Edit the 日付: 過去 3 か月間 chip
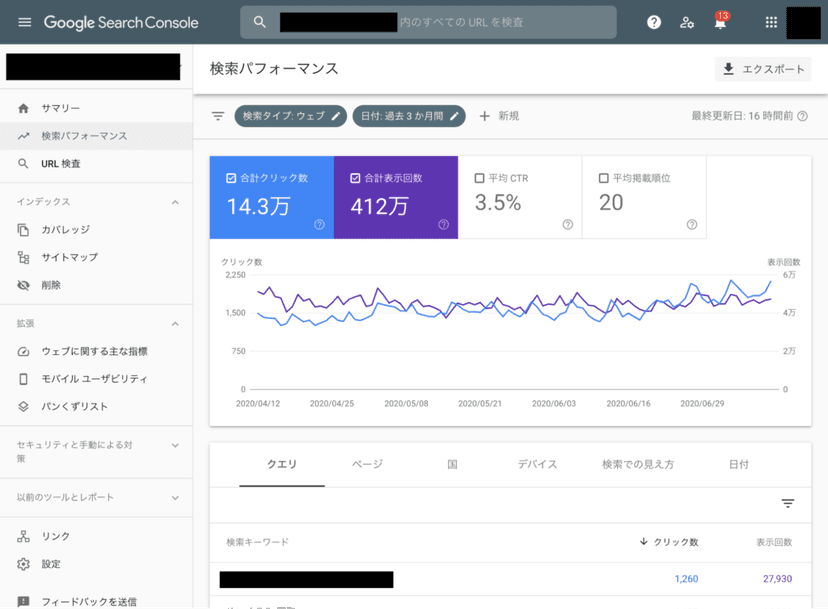 coord(409,116)
